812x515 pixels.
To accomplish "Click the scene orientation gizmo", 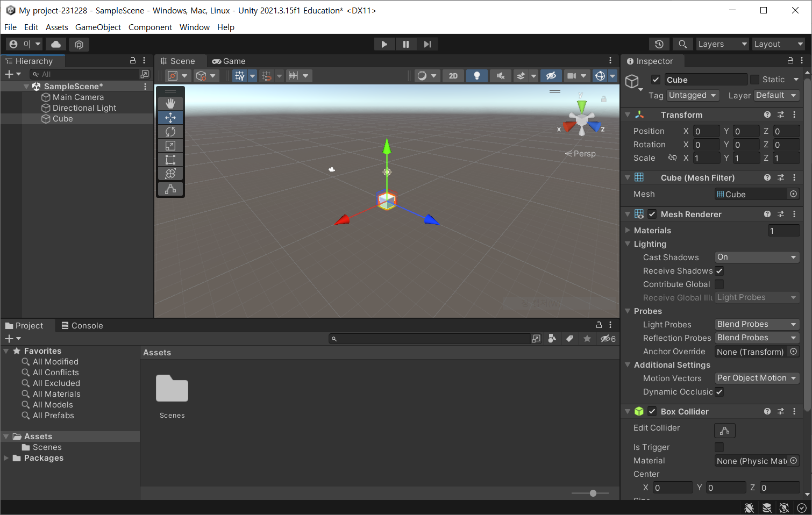I will click(581, 119).
